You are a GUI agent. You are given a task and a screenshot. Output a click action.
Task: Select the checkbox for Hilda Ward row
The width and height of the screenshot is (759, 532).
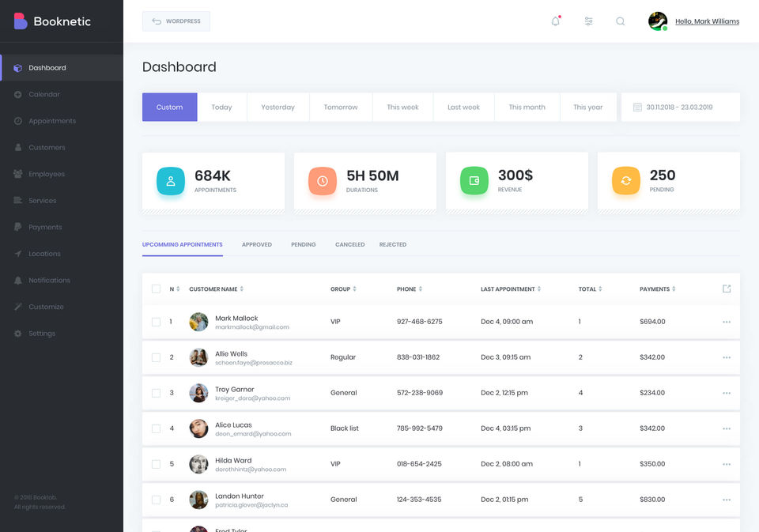pos(156,464)
